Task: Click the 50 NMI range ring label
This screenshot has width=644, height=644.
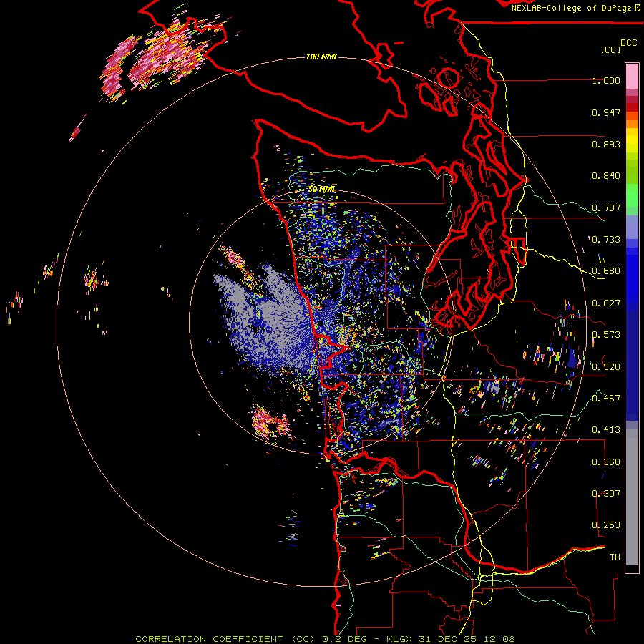Action: (x=321, y=190)
